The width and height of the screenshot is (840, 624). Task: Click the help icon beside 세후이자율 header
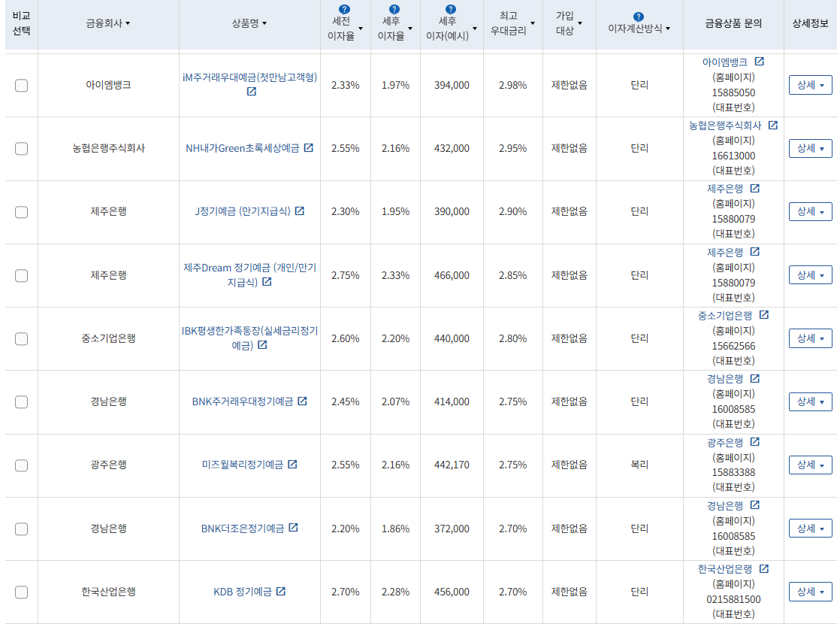click(x=394, y=9)
